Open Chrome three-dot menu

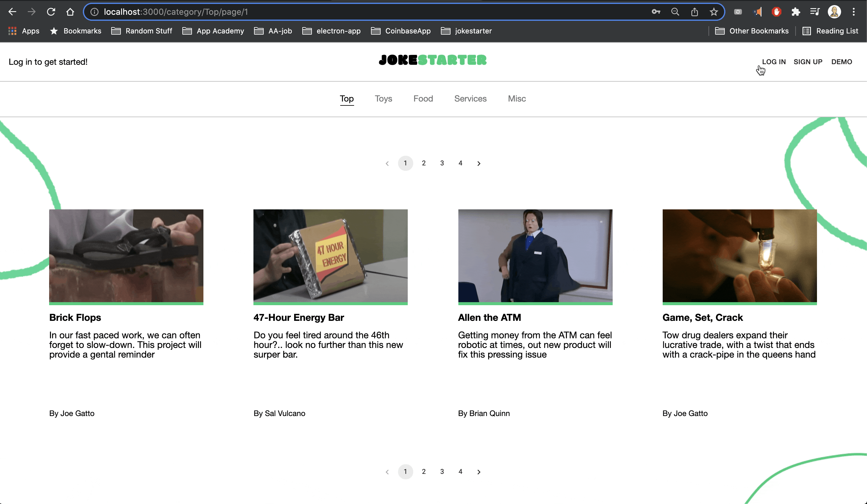(x=853, y=12)
